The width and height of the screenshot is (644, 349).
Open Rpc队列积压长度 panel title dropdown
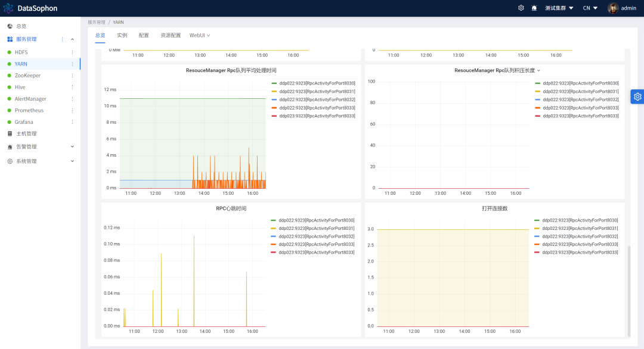pos(538,70)
